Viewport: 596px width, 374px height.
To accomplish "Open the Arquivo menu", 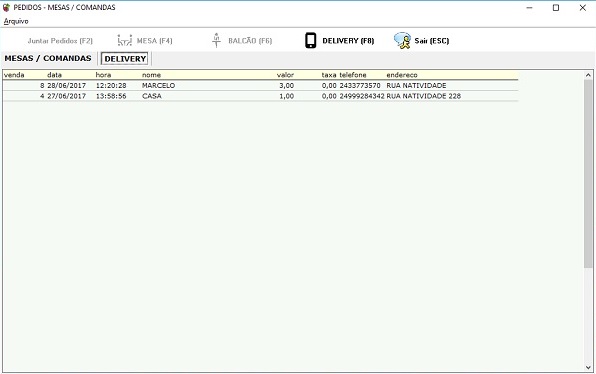I will 16,21.
